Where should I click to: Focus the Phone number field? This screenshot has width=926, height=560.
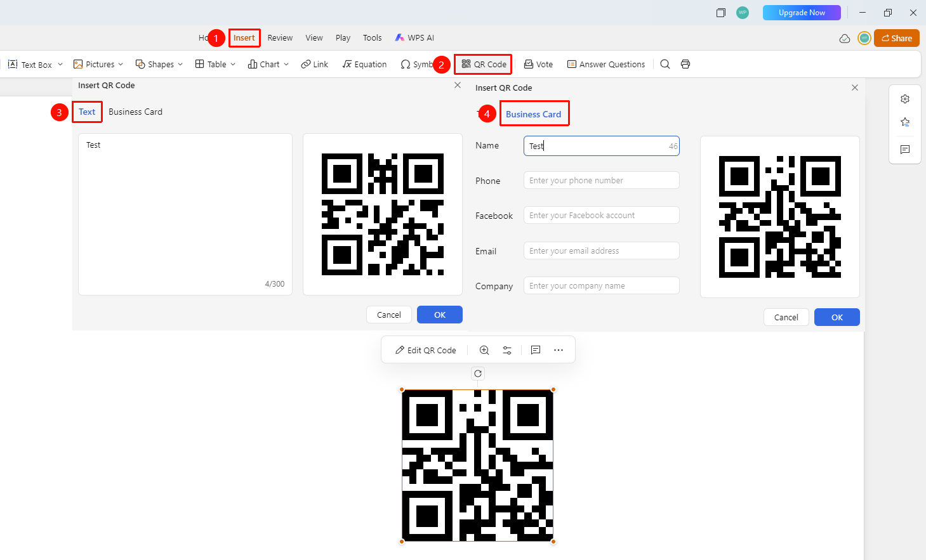(601, 180)
